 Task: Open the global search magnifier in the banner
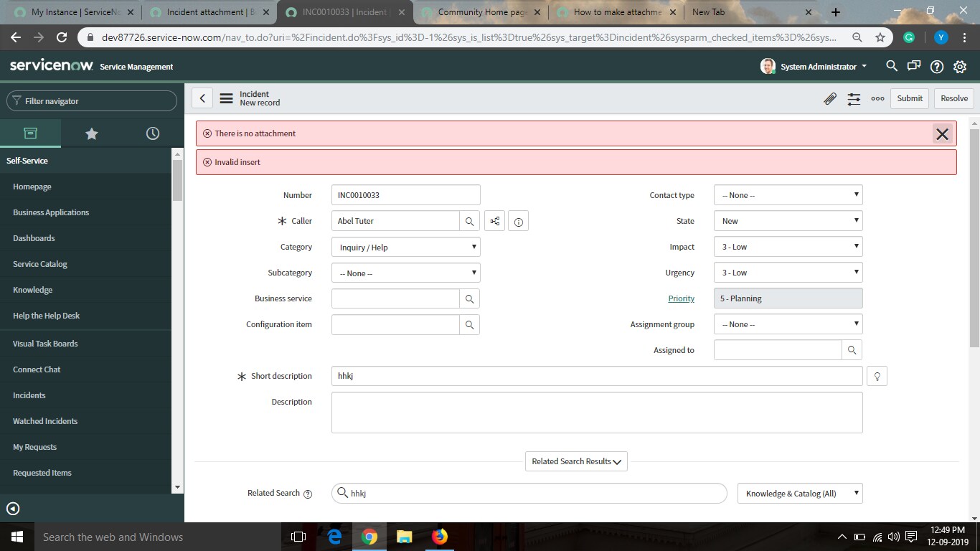point(892,66)
